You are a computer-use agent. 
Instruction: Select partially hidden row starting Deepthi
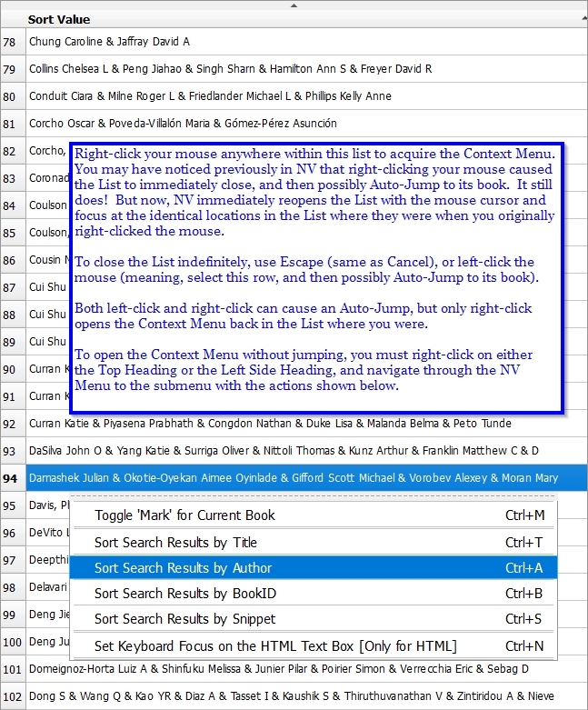tap(48, 560)
